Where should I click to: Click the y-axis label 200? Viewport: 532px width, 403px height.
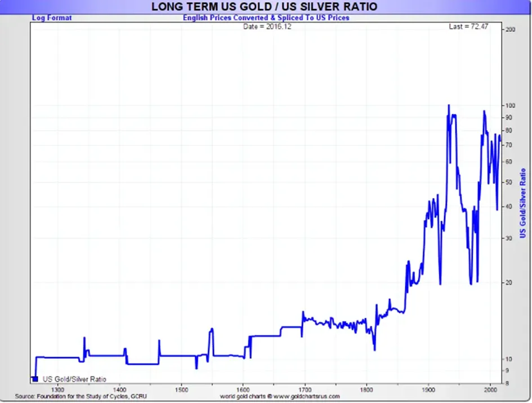point(510,29)
